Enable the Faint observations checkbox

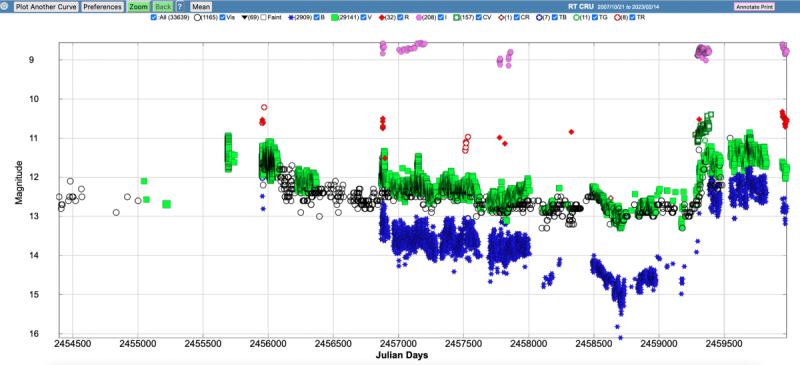pos(263,17)
